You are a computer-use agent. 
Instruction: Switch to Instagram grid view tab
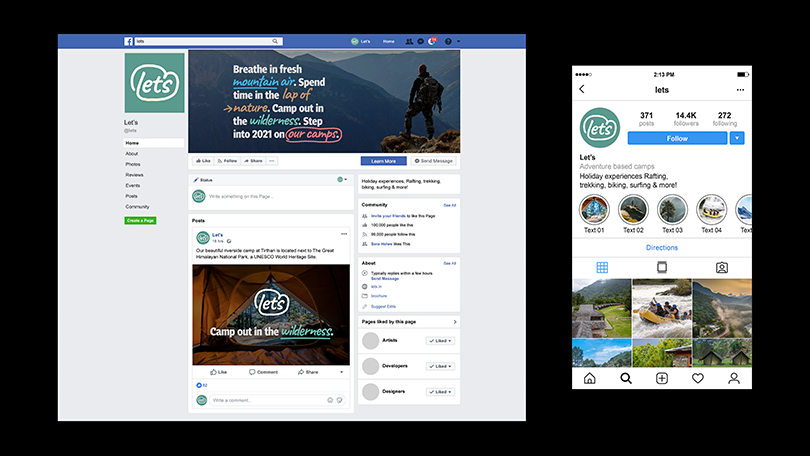[602, 268]
